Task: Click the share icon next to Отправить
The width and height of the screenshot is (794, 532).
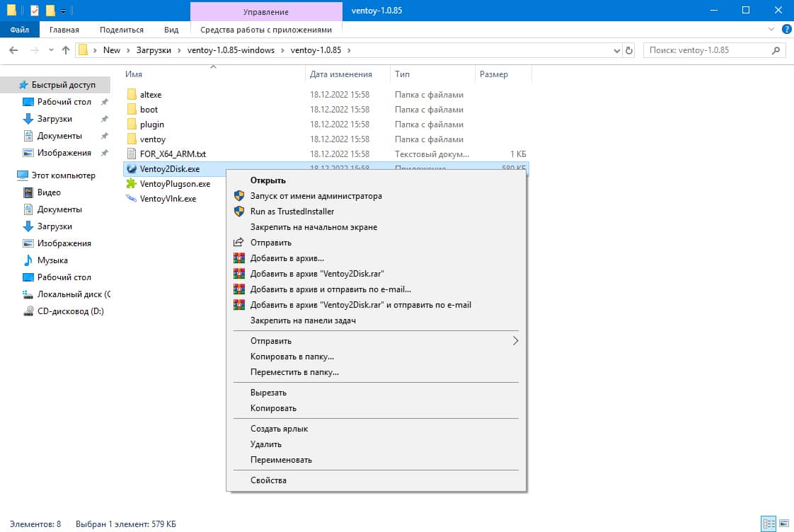Action: click(x=239, y=243)
